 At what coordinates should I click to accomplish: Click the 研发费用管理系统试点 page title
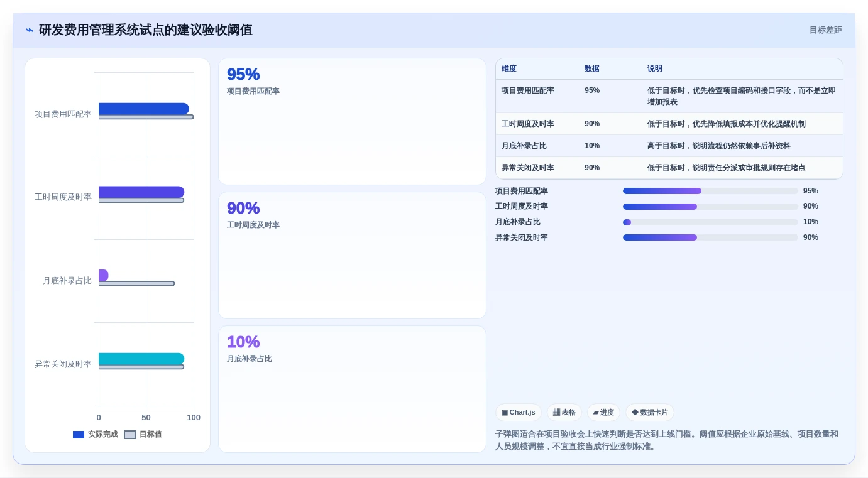click(x=146, y=30)
